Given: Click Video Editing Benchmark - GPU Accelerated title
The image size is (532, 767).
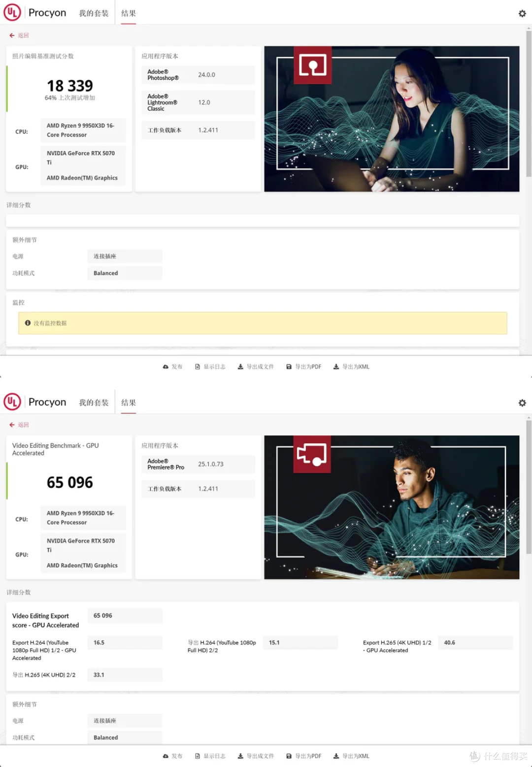Looking at the screenshot, I should [56, 449].
